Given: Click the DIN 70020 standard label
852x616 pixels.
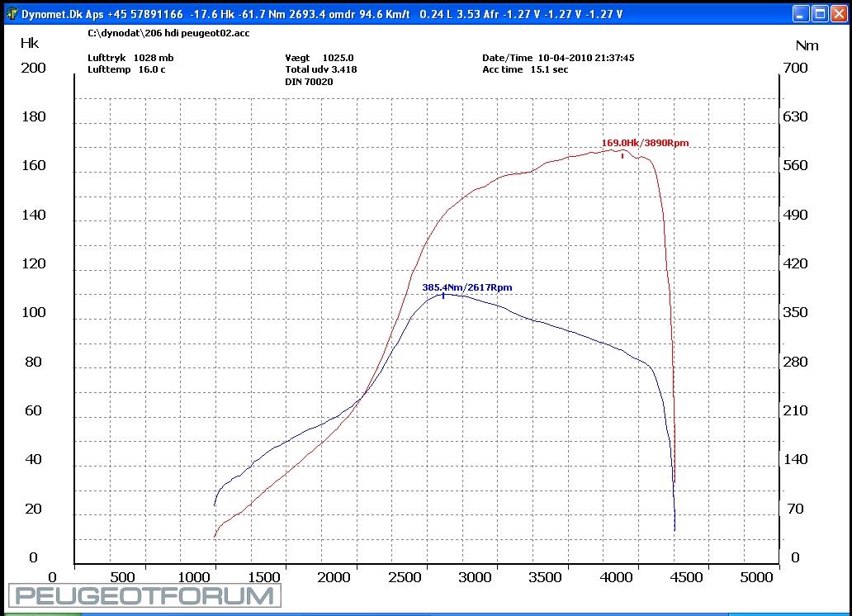Looking at the screenshot, I should click(309, 82).
